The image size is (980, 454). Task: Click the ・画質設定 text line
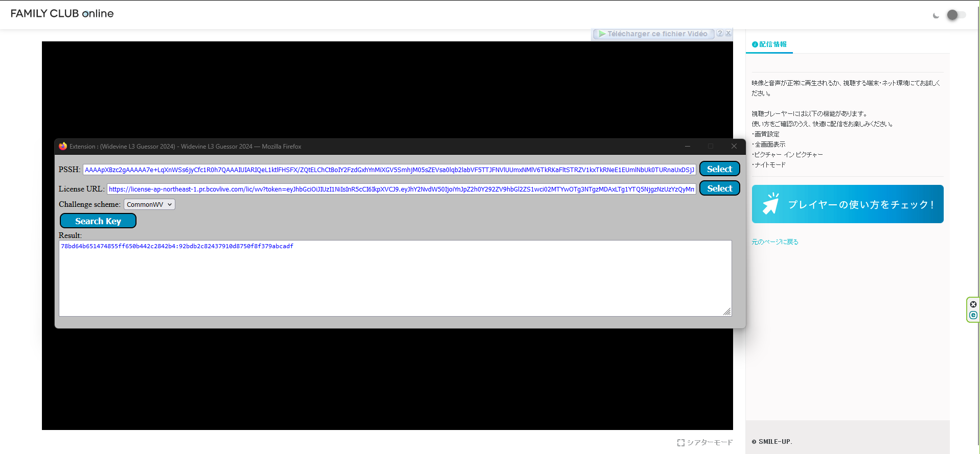pyautogui.click(x=765, y=134)
